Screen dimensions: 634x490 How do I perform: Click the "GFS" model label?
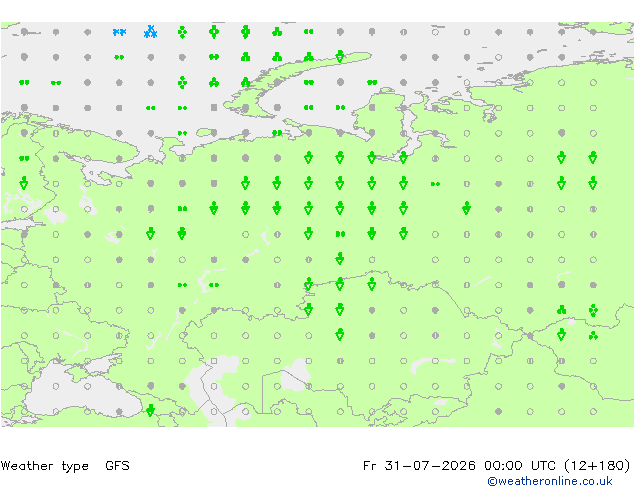pyautogui.click(x=117, y=466)
